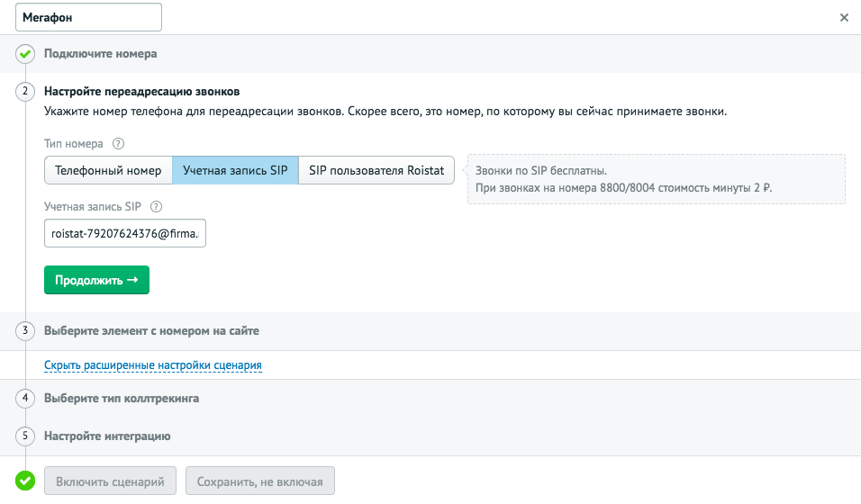
Task: Click the help icon beside Учетная запись SIP label
Action: (x=156, y=207)
